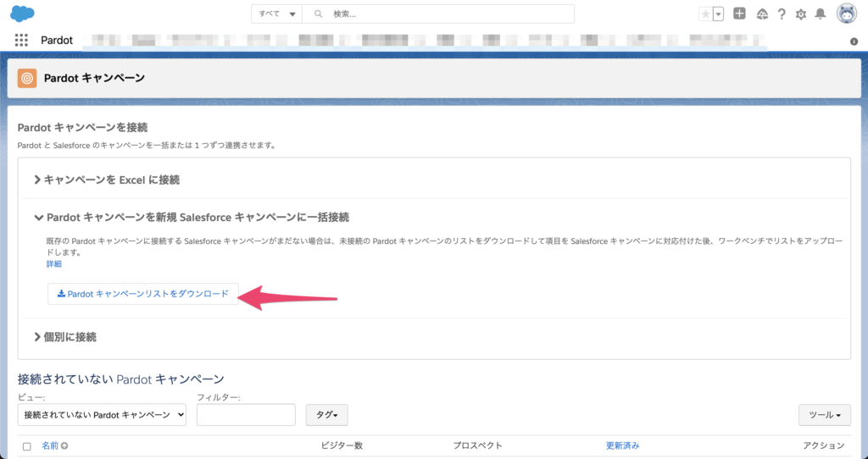This screenshot has height=459, width=868.
Task: Click the Pardot キャンペーンを接続 heading
Action: 82,128
